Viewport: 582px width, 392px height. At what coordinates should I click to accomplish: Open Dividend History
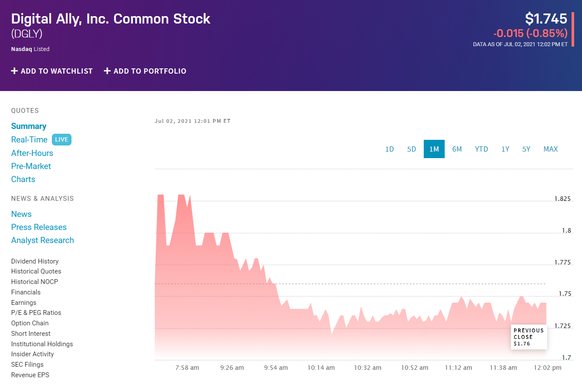(35, 261)
